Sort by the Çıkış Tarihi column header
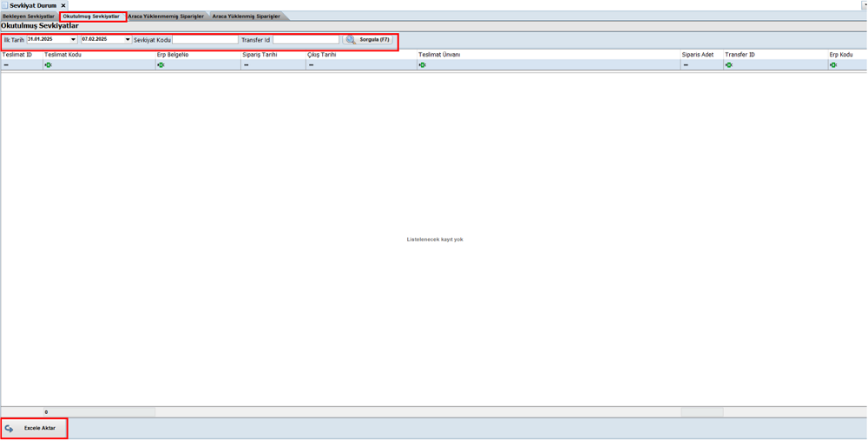This screenshot has height=441, width=868. click(x=322, y=55)
